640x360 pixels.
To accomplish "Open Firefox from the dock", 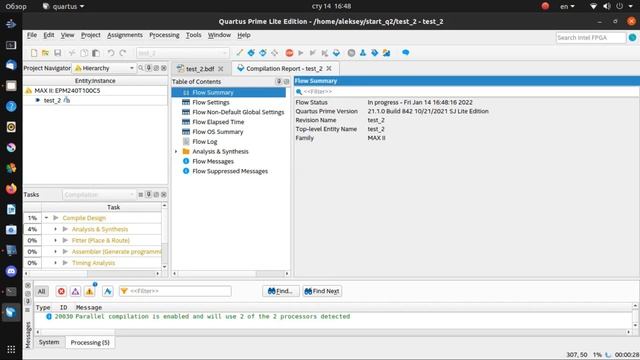I will click(11, 189).
